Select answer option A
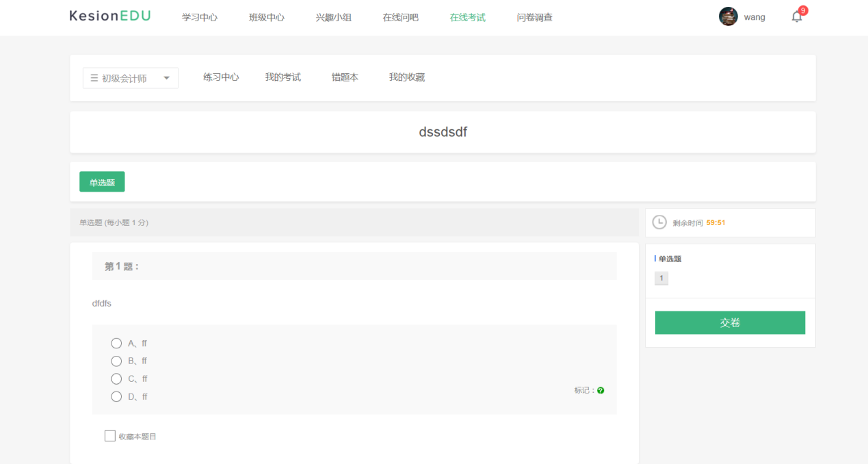 click(x=116, y=344)
